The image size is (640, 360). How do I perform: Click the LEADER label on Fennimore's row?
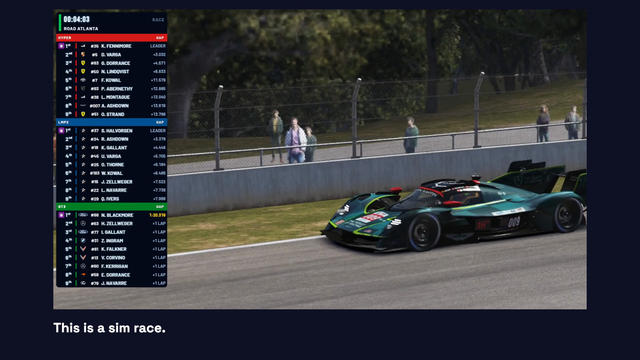point(158,46)
